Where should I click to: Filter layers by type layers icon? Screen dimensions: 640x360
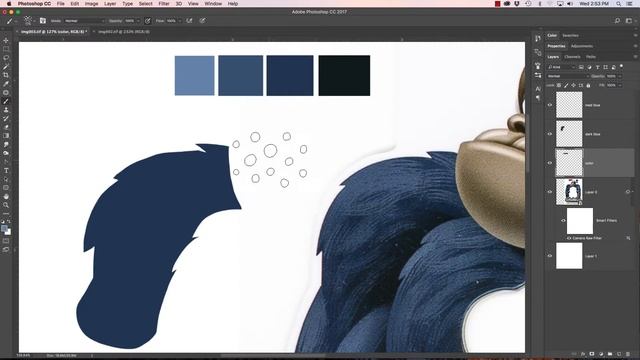pyautogui.click(x=598, y=67)
